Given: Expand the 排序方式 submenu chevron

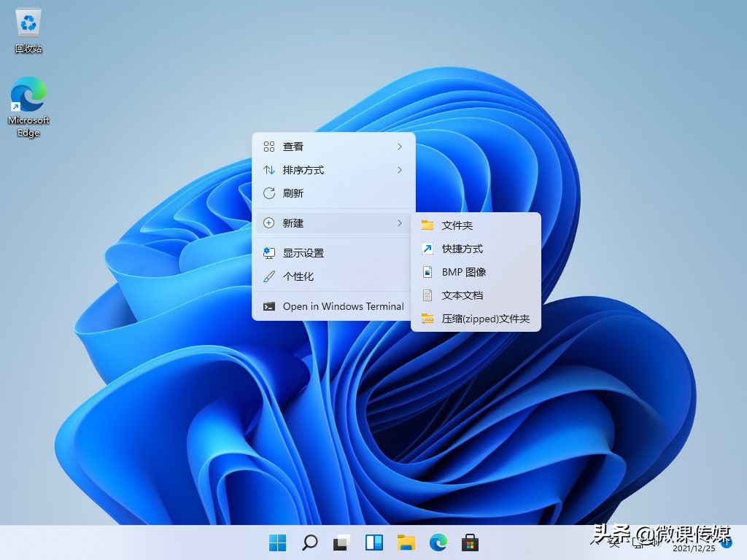Looking at the screenshot, I should 399,170.
